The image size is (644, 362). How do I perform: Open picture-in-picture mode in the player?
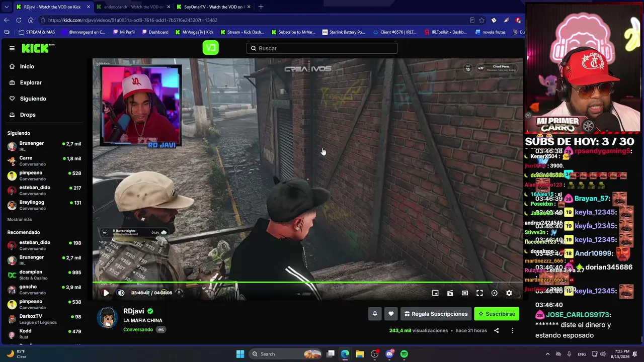tap(435, 293)
